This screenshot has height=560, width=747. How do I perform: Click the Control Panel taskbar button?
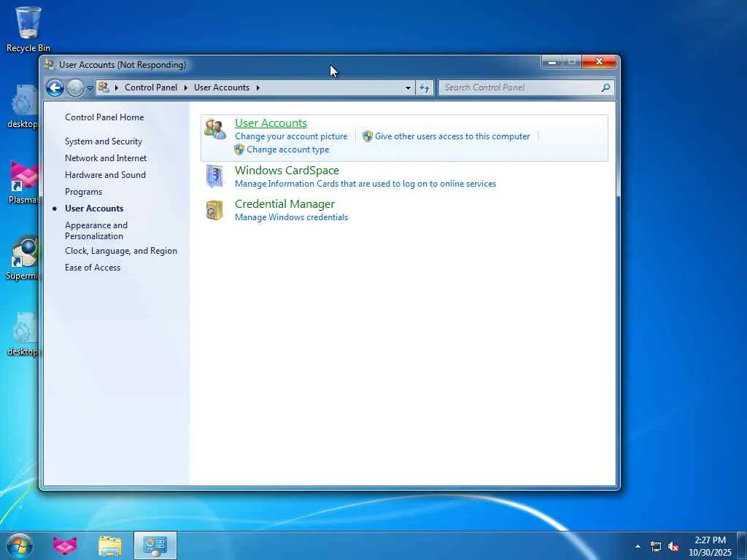(155, 545)
